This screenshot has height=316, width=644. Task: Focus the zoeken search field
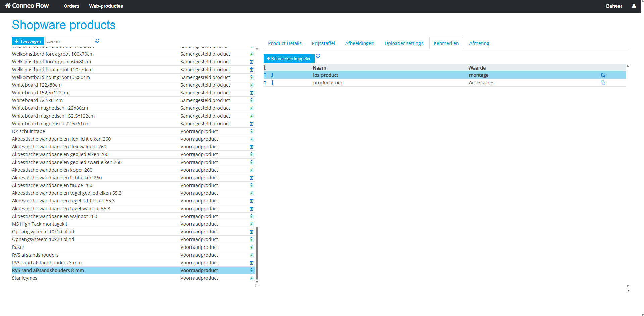[x=69, y=41]
